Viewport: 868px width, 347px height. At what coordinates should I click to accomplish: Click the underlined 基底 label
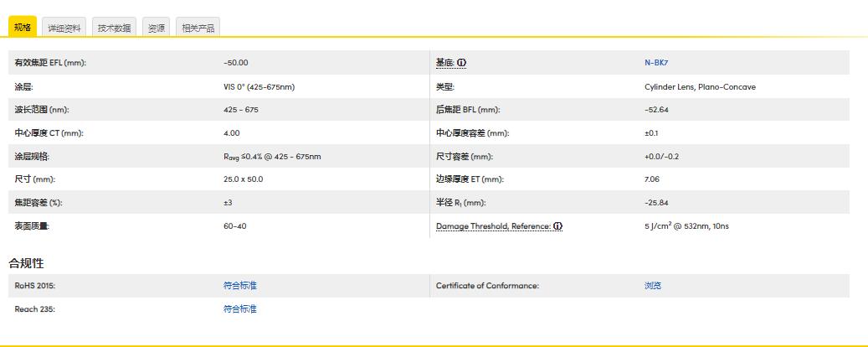click(x=444, y=63)
